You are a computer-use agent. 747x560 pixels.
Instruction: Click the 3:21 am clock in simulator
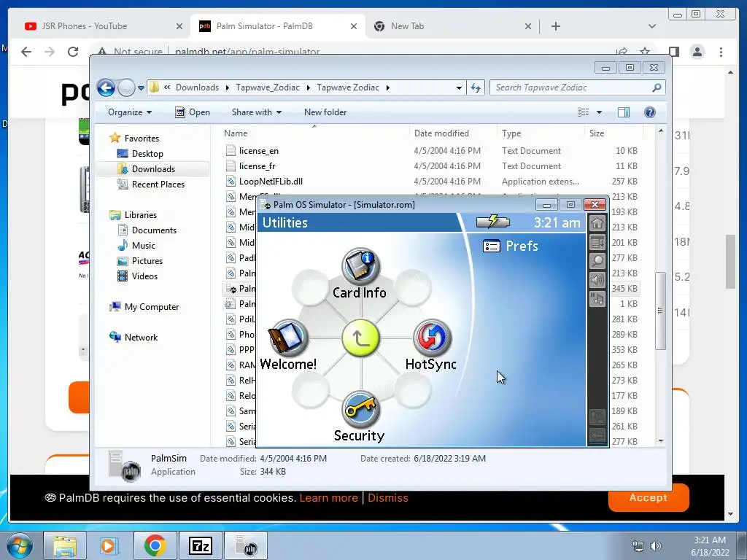(557, 222)
